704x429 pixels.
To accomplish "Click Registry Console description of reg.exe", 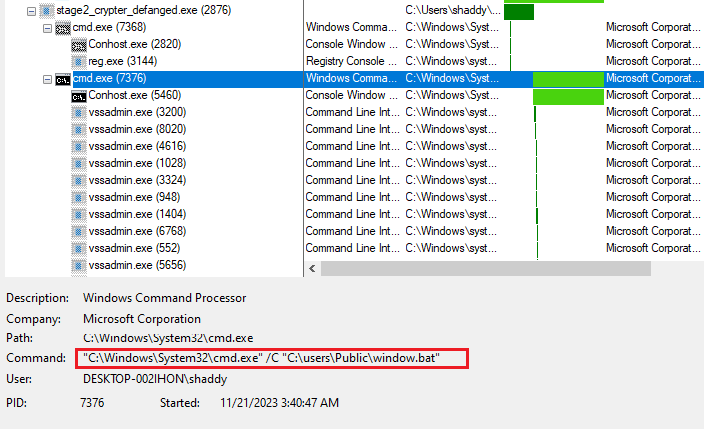I will coord(351,61).
